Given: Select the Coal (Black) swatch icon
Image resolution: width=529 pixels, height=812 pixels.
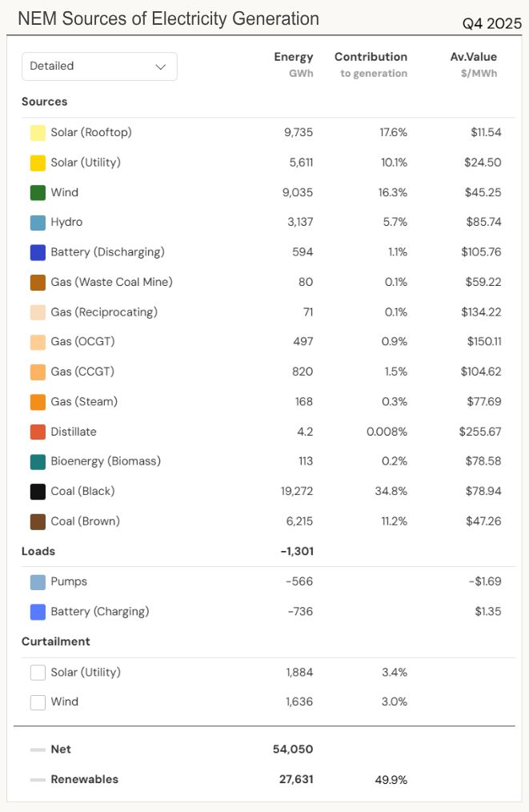Looking at the screenshot, I should [x=37, y=491].
